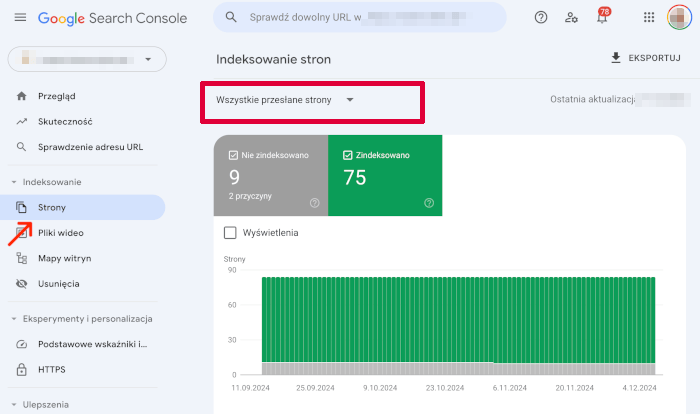Open the Google apps grid
The width and height of the screenshot is (700, 414).
tap(649, 17)
